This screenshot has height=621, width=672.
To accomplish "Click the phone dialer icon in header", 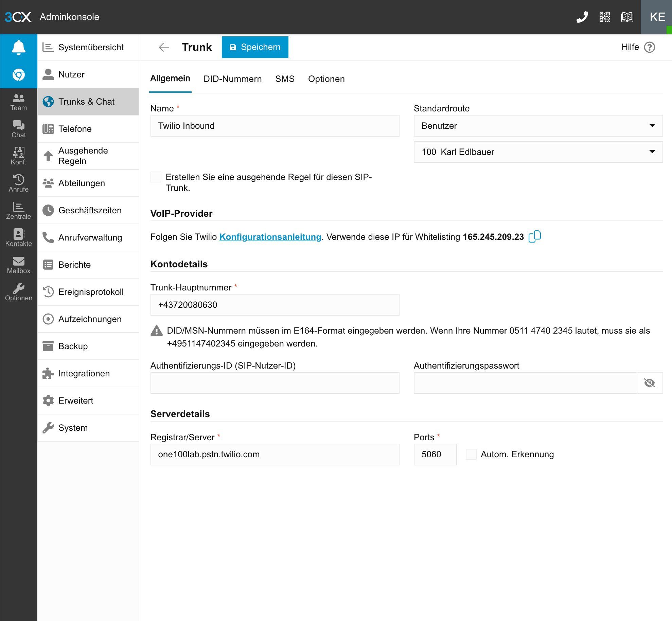I will point(582,17).
